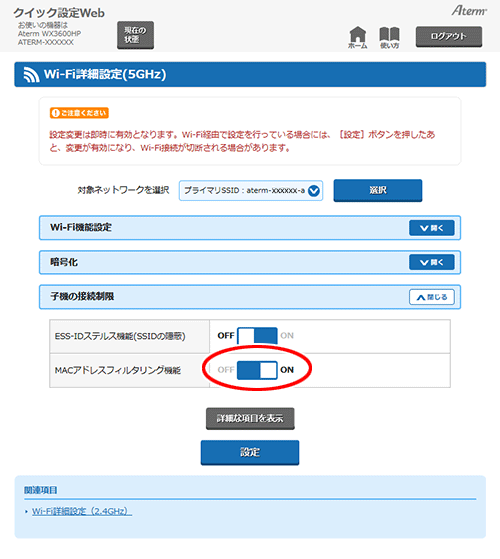Show 現在の状態 current status

[x=135, y=35]
